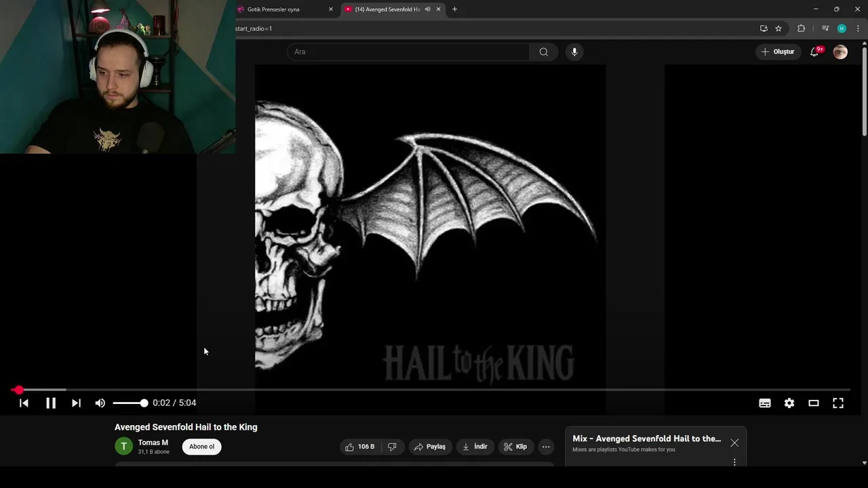The width and height of the screenshot is (868, 488).
Task: Adjust the volume slider handle
Action: 144,403
